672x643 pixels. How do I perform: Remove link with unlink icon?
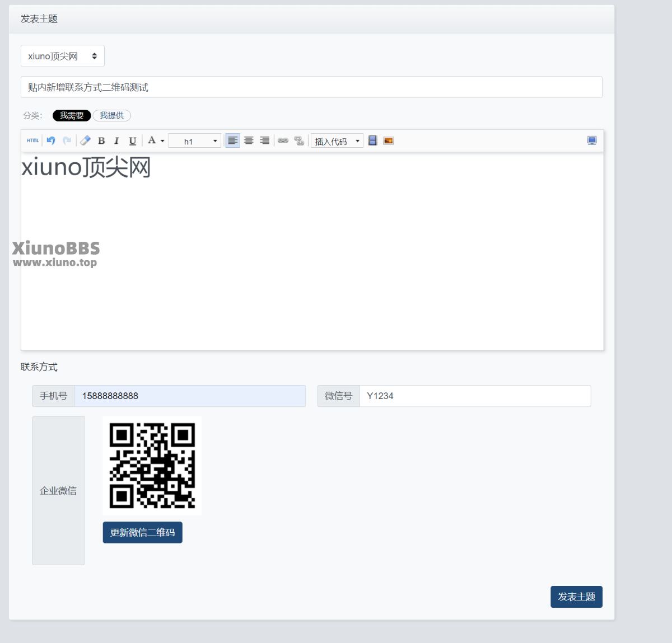(x=299, y=140)
